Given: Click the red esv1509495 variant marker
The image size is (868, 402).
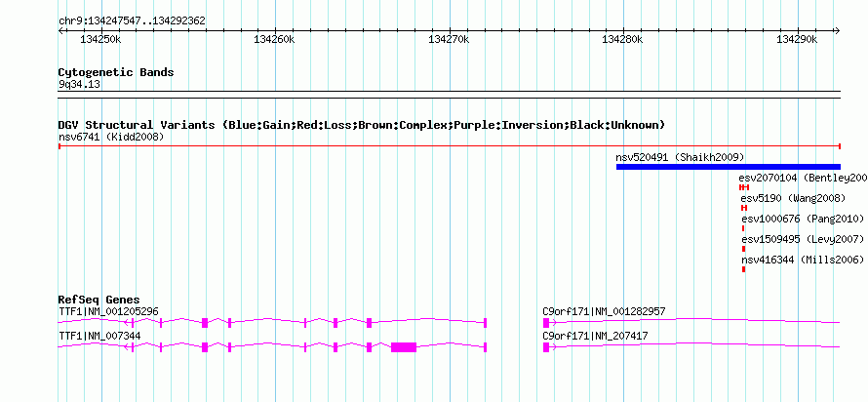Looking at the screenshot, I should click(x=743, y=249).
